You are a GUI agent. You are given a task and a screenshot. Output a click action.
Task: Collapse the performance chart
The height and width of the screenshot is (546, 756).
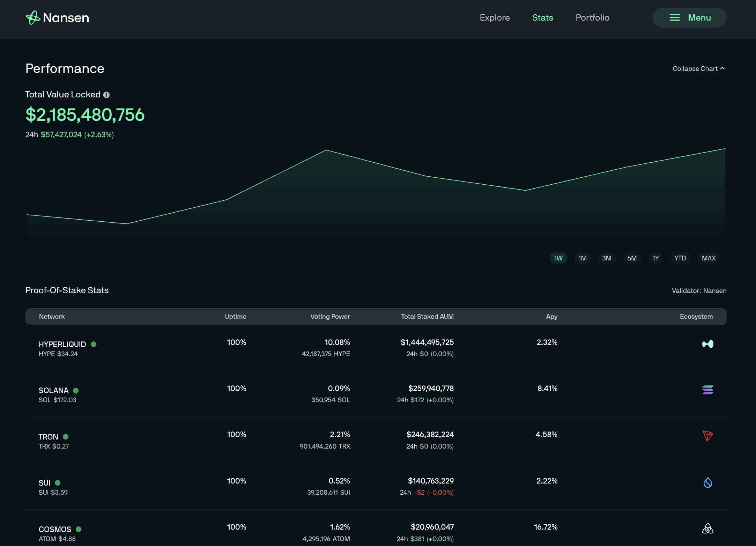coord(698,68)
